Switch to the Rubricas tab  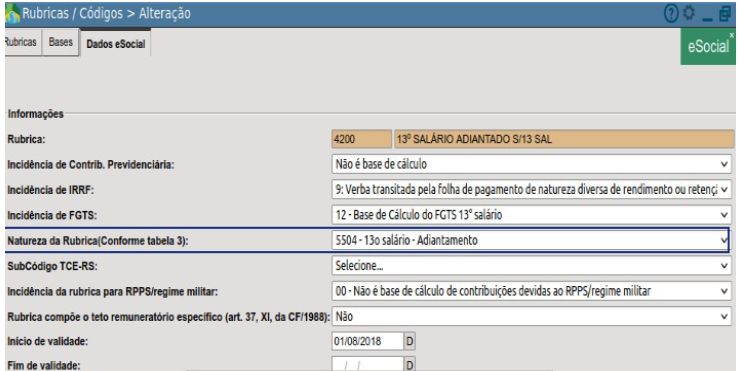pyautogui.click(x=22, y=42)
